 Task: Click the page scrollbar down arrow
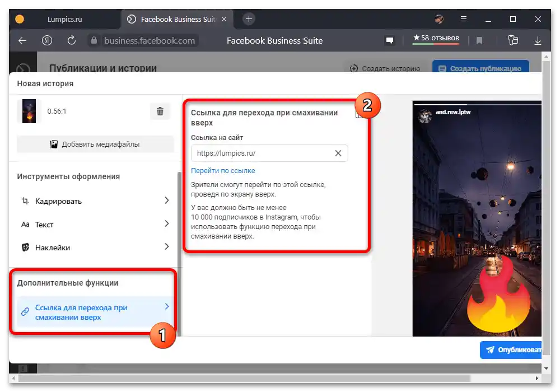point(545,368)
